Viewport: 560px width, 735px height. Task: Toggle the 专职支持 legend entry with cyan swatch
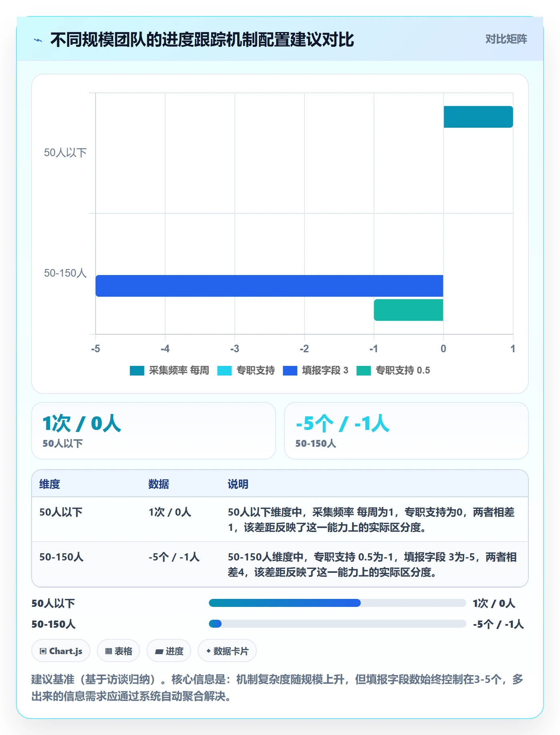point(246,371)
